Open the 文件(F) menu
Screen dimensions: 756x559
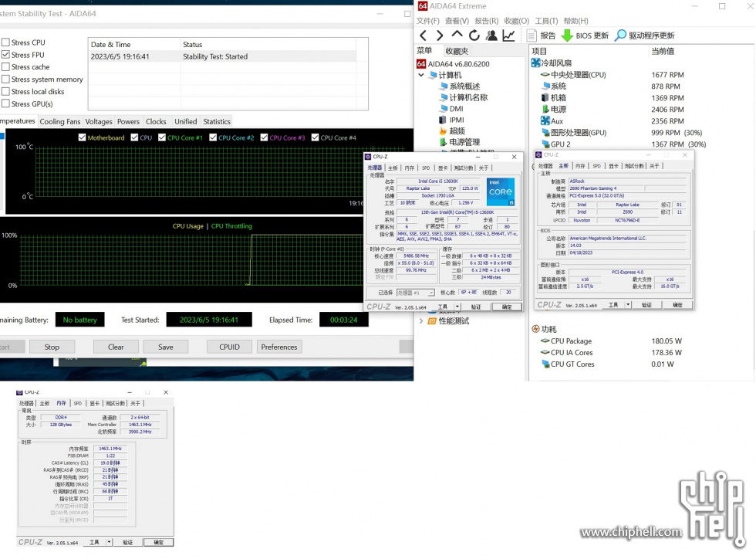pos(427,21)
